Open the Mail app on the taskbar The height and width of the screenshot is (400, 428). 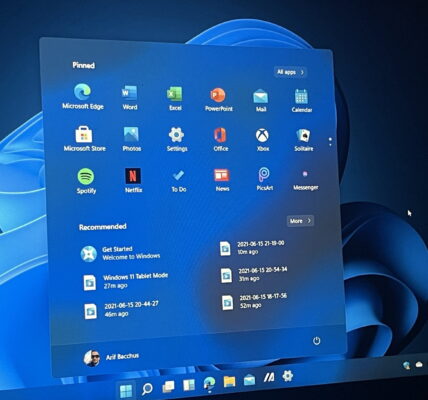249,380
